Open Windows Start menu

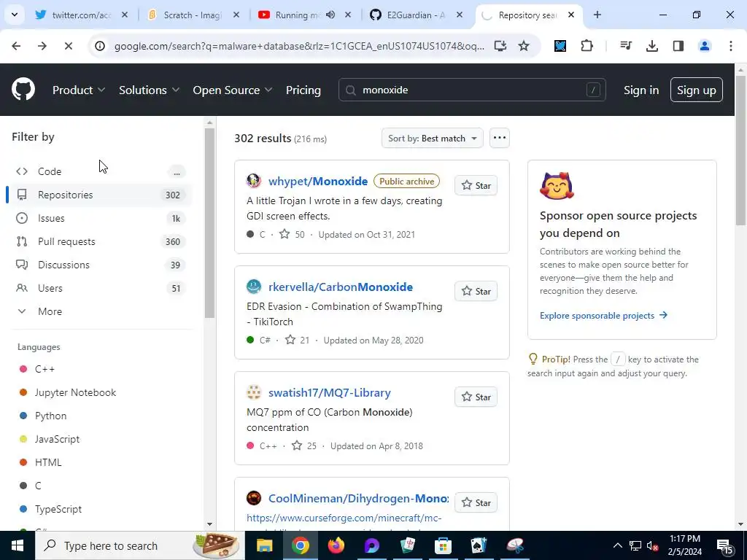coord(18,545)
